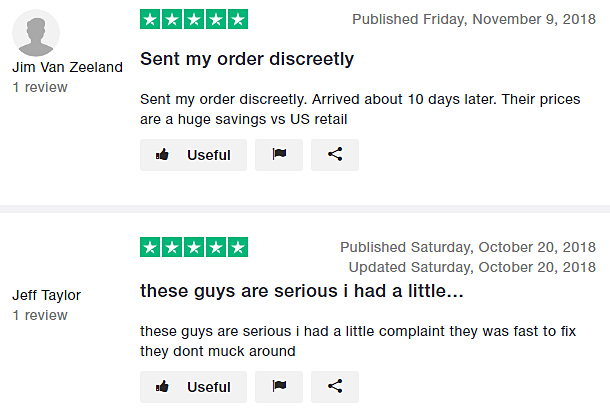Open Jeff Taylor's profile name
Image resolution: width=610 pixels, height=413 pixels.
pos(46,295)
